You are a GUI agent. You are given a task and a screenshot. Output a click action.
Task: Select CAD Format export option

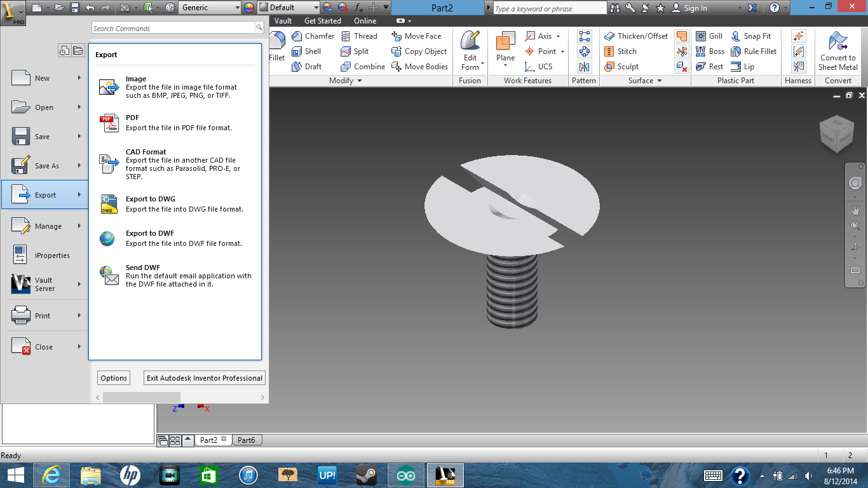[175, 165]
